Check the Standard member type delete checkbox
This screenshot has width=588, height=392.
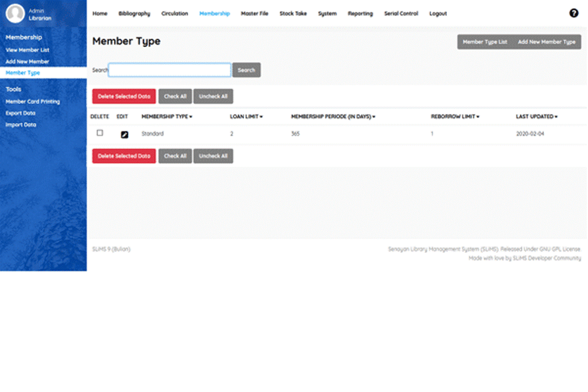[x=98, y=133]
